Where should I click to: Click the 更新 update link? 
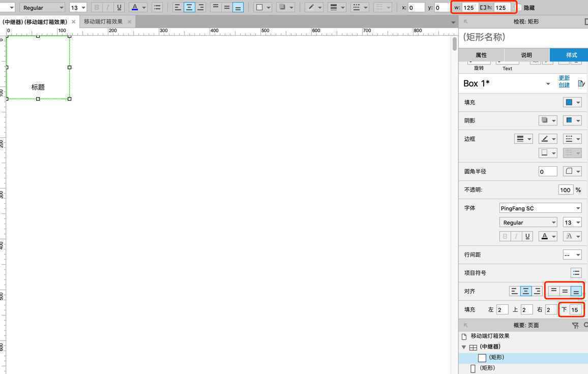[x=564, y=78]
